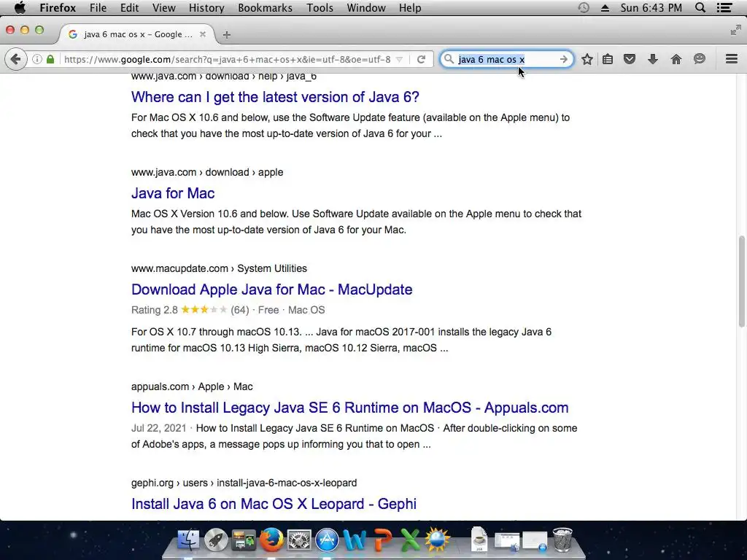Open the File menu
Viewport: 747px width, 560px height.
(98, 7)
